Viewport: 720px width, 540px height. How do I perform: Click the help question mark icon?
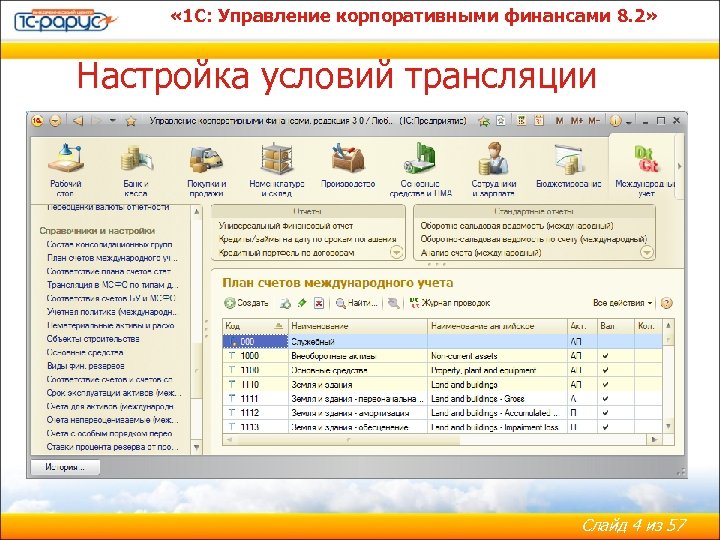pos(666,303)
